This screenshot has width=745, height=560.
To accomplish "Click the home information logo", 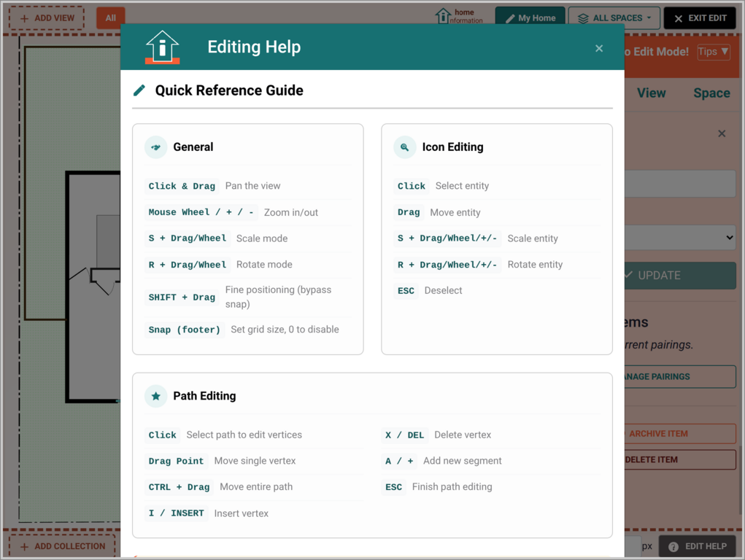I will pyautogui.click(x=459, y=15).
